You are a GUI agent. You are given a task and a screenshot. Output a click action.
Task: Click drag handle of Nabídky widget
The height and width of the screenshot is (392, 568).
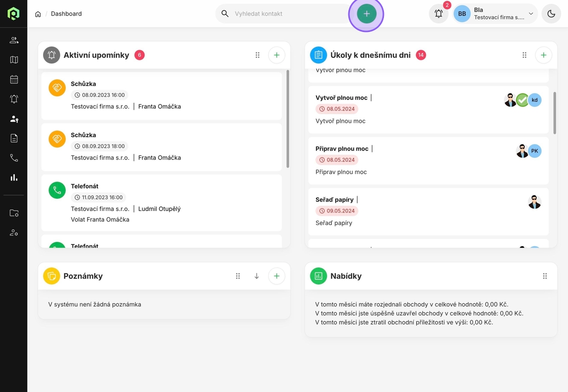click(545, 276)
